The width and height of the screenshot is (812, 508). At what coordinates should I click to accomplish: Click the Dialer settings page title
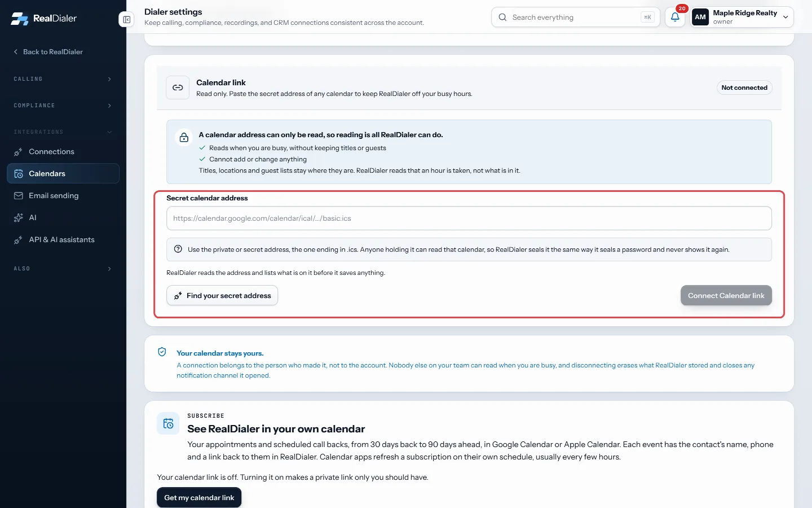click(173, 12)
